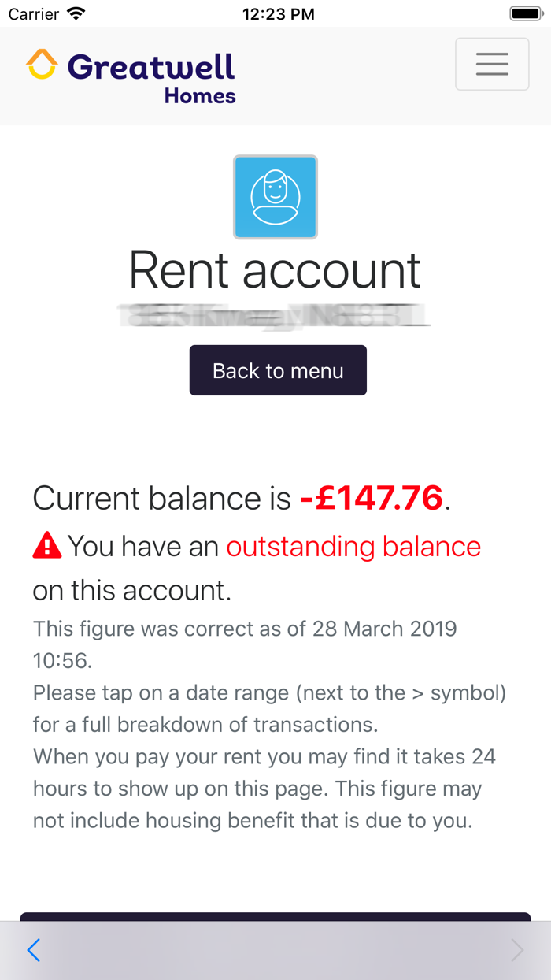Click the date range instruction paragraph
The image size is (551, 980).
point(269,708)
